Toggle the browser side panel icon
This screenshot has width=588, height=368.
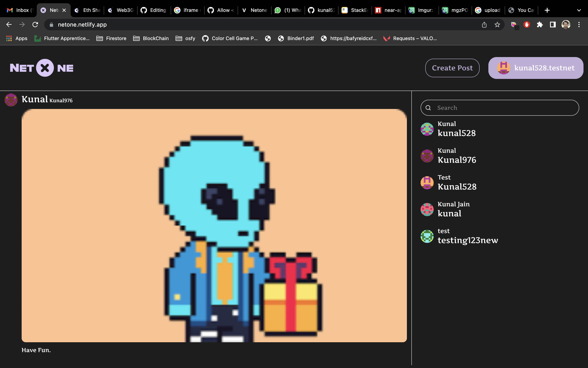click(553, 25)
